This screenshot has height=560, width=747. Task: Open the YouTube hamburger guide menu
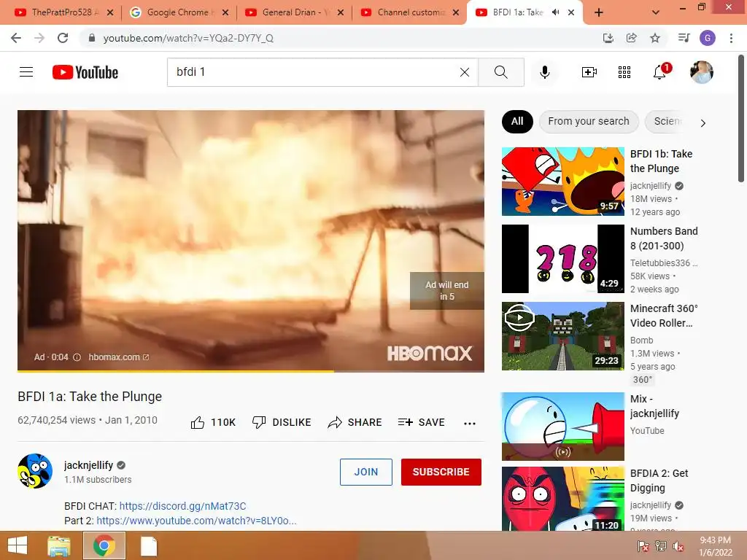(26, 72)
